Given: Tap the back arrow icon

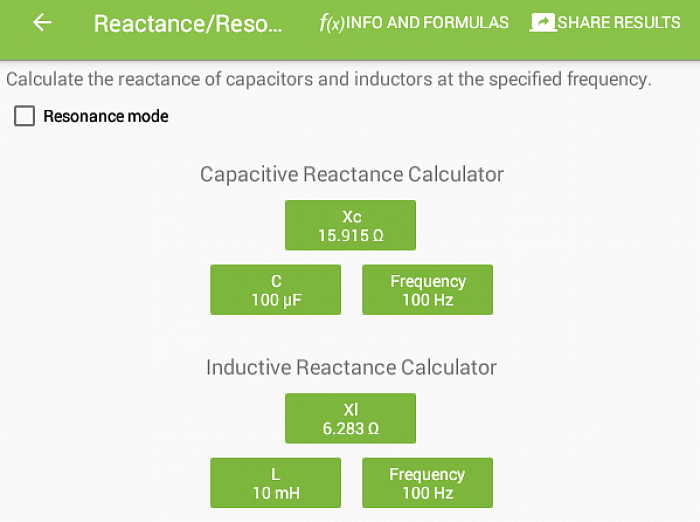Looking at the screenshot, I should tap(42, 22).
